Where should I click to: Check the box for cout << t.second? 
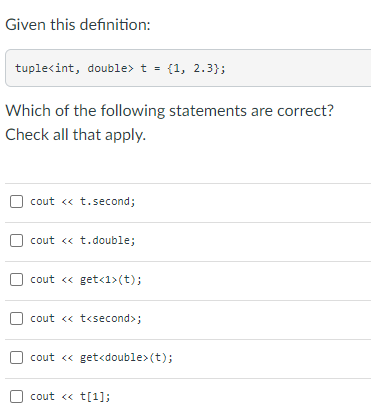16,201
